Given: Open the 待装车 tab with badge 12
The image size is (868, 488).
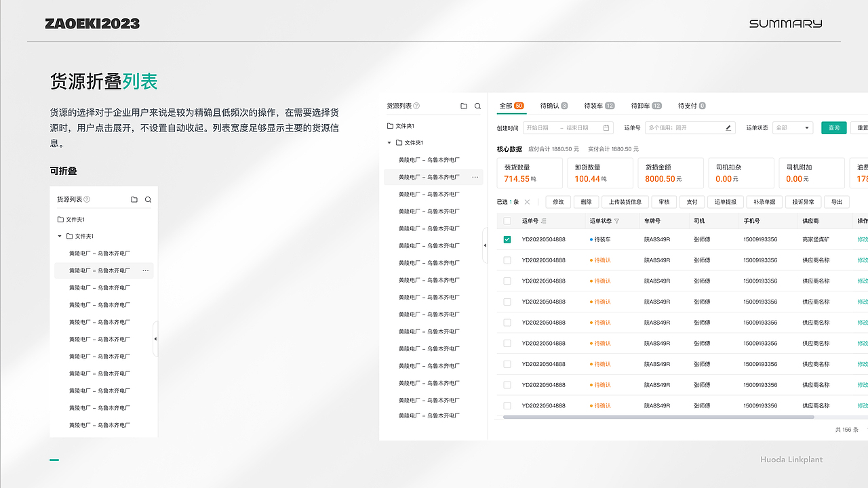Looking at the screenshot, I should pos(599,106).
